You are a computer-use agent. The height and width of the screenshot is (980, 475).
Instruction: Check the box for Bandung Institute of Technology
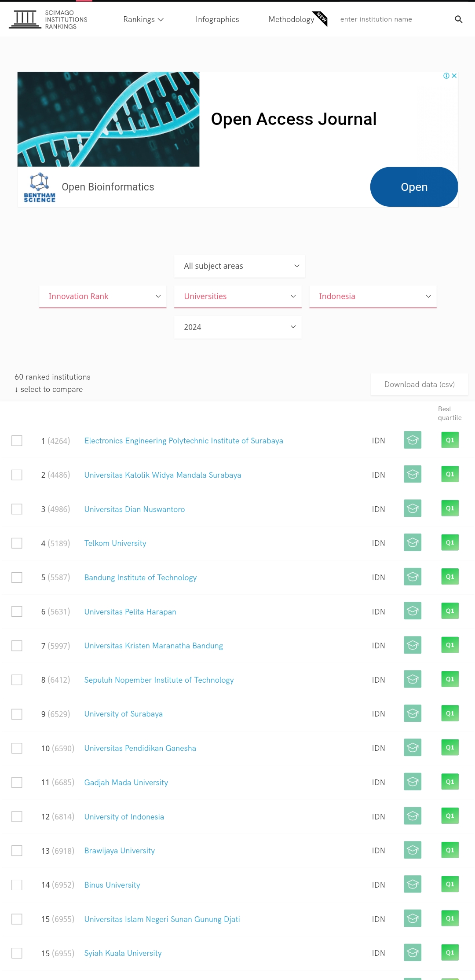pyautogui.click(x=17, y=577)
